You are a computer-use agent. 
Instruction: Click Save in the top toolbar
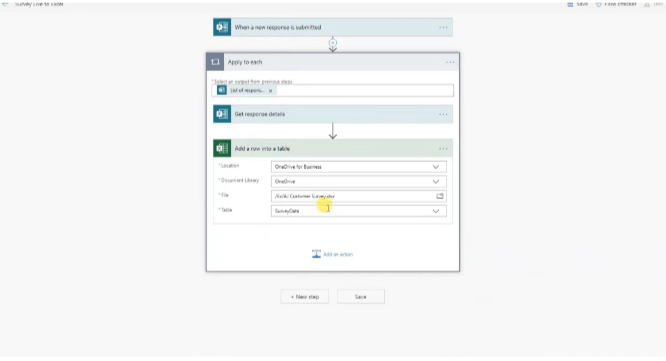click(x=578, y=4)
